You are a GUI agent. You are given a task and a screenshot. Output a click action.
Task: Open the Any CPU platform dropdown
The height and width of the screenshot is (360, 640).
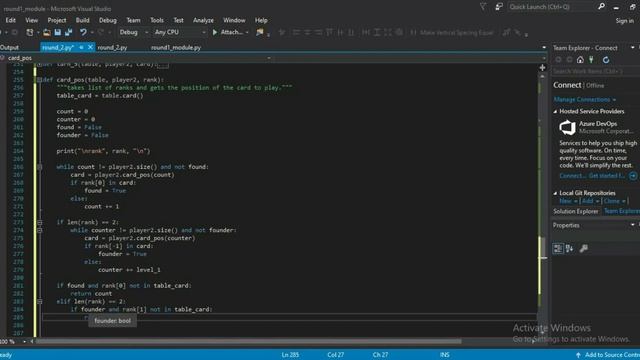[x=180, y=32]
